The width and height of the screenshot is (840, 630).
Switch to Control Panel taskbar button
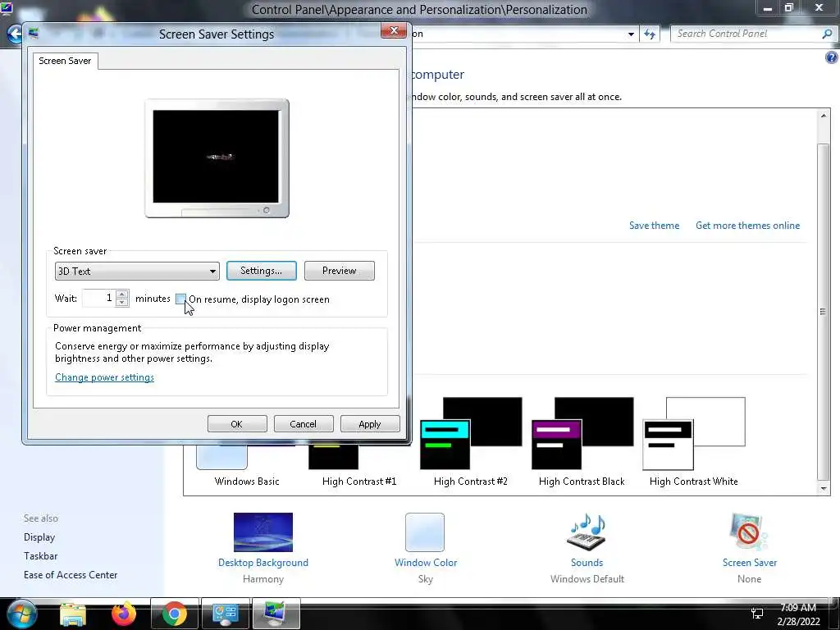pos(225,614)
